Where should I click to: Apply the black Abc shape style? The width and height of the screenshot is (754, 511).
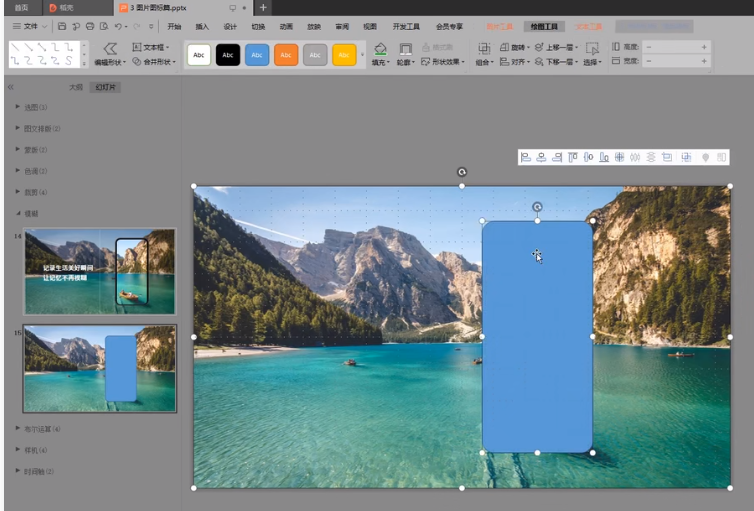(228, 55)
